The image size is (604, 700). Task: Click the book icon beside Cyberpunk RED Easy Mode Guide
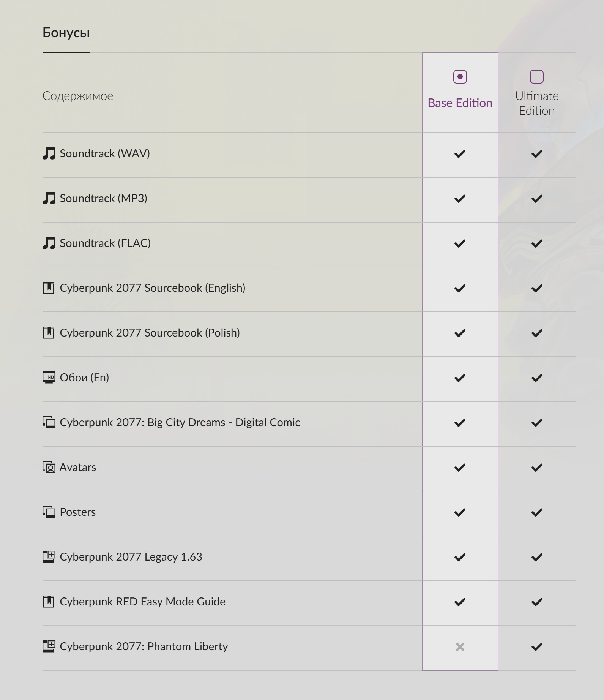[48, 602]
